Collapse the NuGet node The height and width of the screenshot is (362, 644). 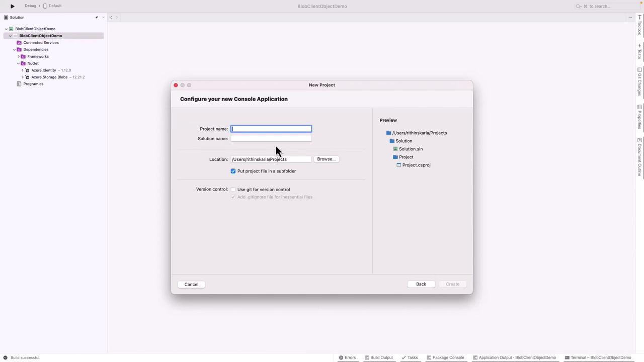(19, 64)
